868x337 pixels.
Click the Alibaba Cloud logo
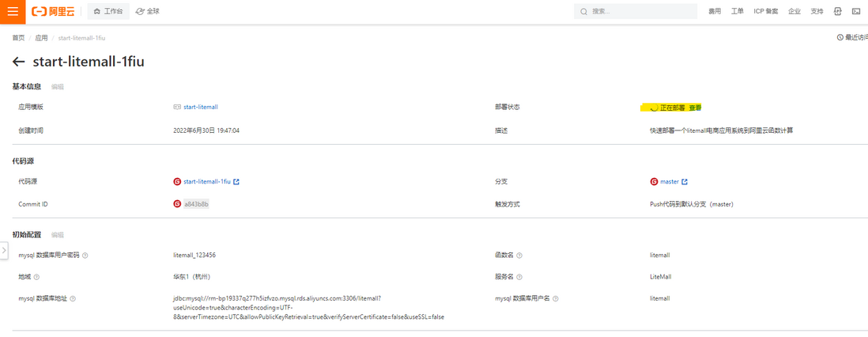tap(53, 12)
